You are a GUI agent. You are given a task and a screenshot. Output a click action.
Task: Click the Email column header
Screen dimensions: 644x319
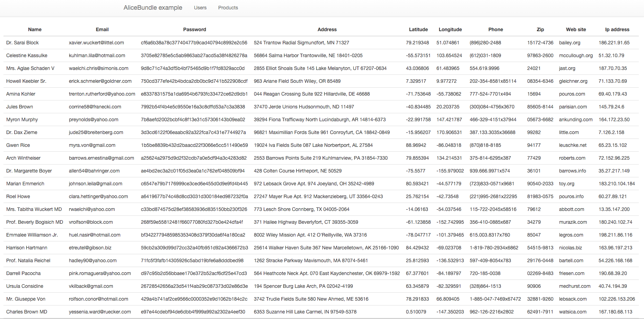pos(102,29)
